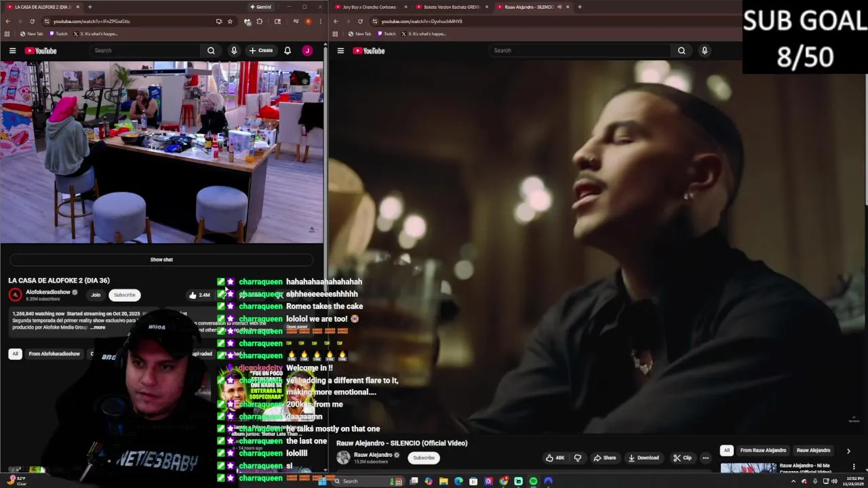Open account avatar menu in left window
Image resolution: width=868 pixels, height=488 pixels.
coord(307,51)
